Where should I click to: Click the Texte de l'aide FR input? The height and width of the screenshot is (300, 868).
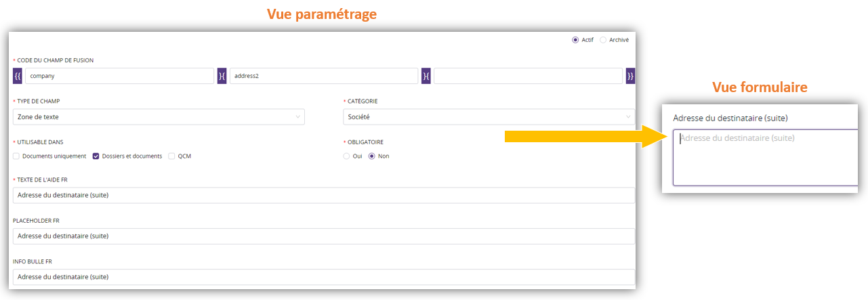tap(324, 196)
